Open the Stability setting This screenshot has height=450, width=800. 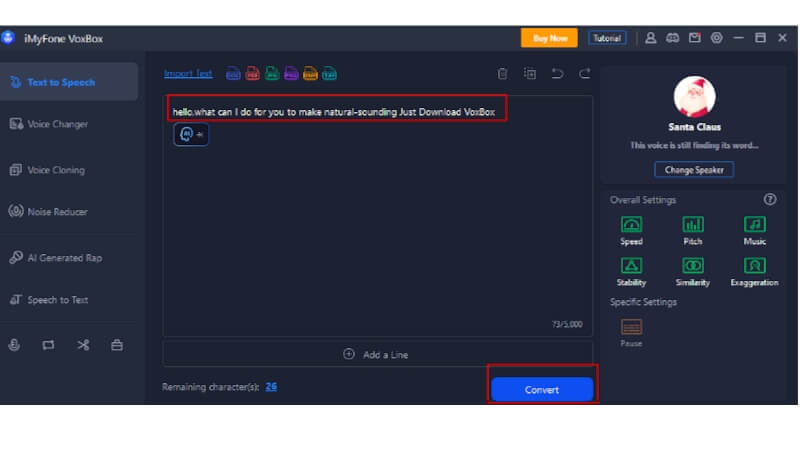[x=631, y=271]
